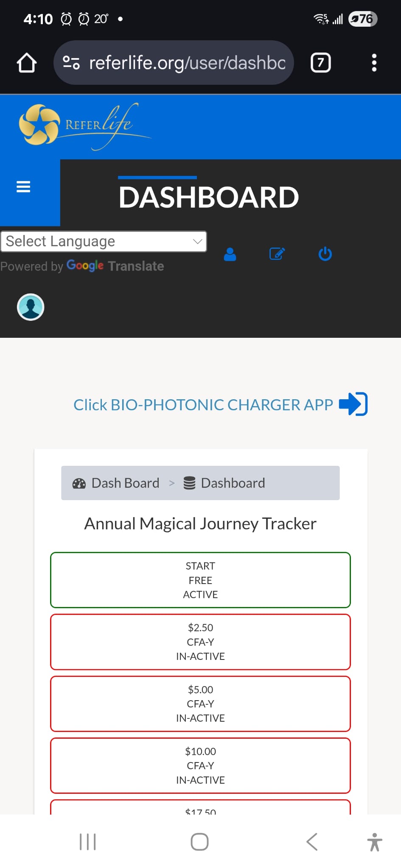Tap the ReferLife logo
401x868 pixels.
click(x=85, y=126)
